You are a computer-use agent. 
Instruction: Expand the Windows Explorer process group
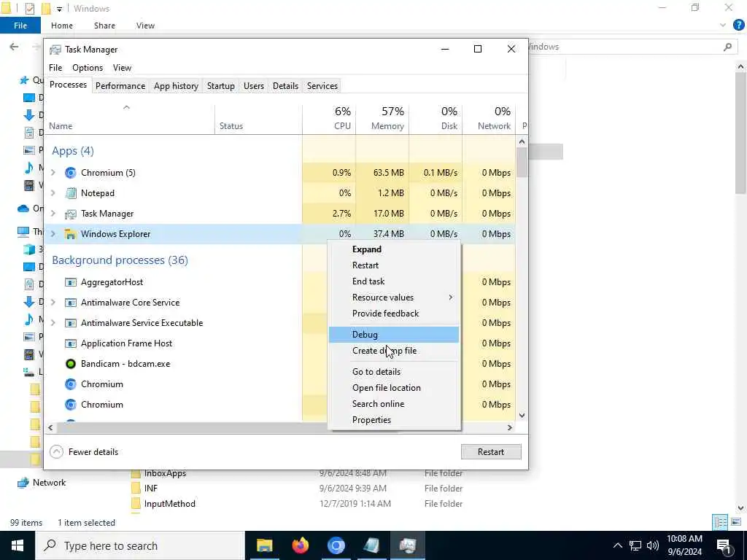click(x=53, y=234)
